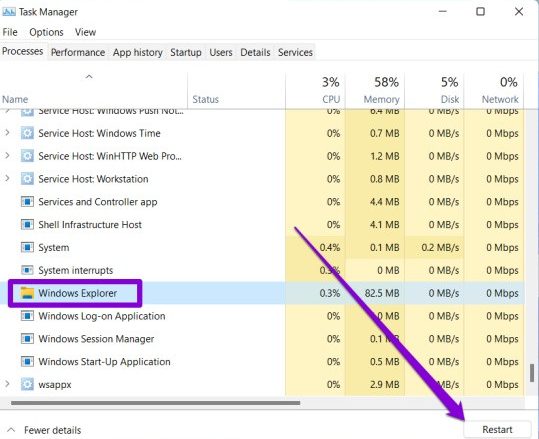Click the System process icon

tap(27, 247)
